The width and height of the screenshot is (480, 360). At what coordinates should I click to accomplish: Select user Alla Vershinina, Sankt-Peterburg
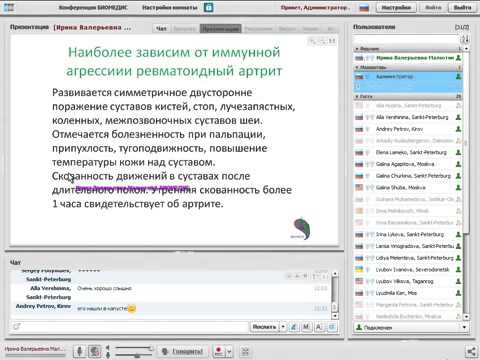pos(408,117)
